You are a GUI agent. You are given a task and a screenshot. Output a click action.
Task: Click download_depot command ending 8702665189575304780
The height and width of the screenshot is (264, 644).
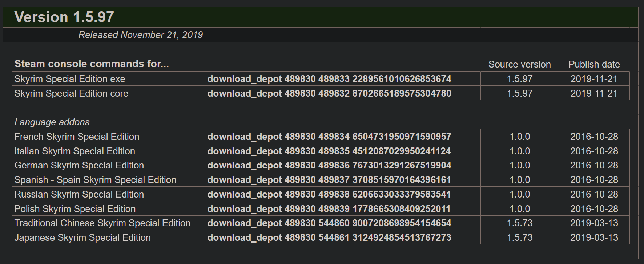pyautogui.click(x=329, y=93)
